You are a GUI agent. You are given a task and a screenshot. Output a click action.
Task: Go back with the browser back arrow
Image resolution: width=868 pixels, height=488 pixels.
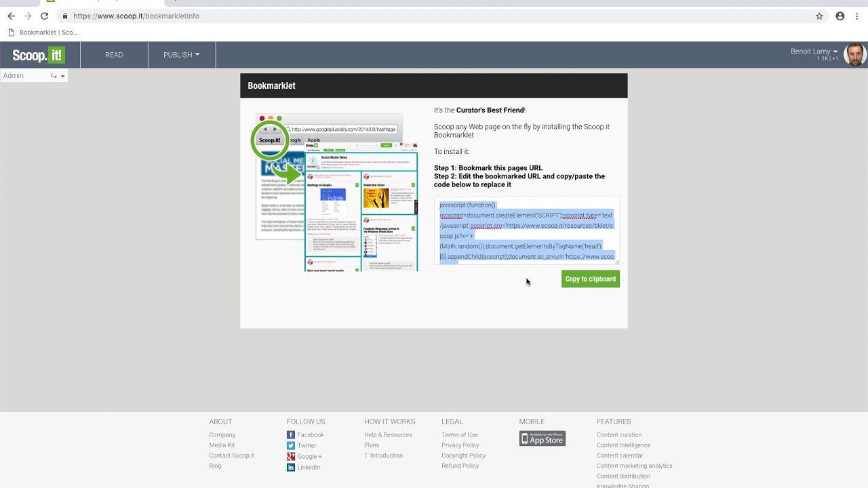coord(11,16)
